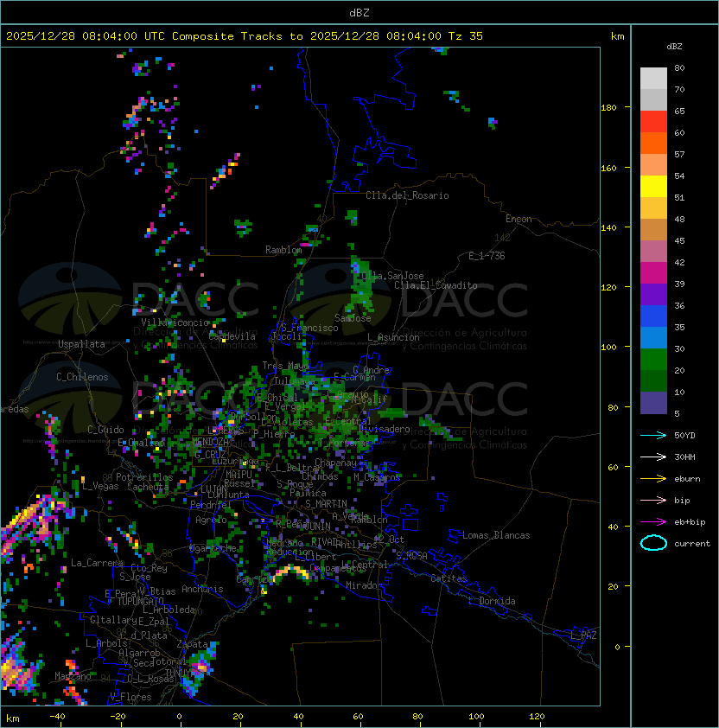The height and width of the screenshot is (728, 719).
Task: Click the Mirador location label
Action: click(365, 585)
